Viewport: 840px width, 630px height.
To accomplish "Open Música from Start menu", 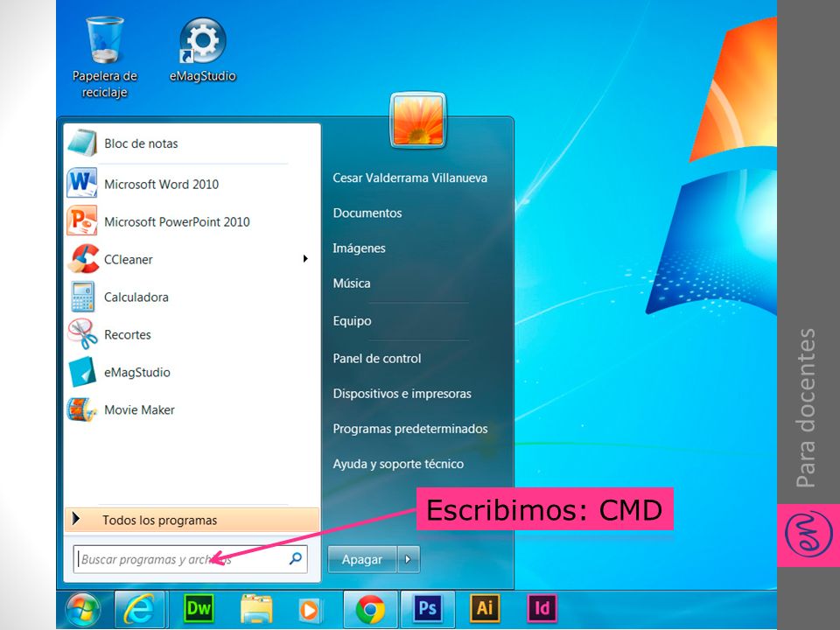I will (352, 283).
